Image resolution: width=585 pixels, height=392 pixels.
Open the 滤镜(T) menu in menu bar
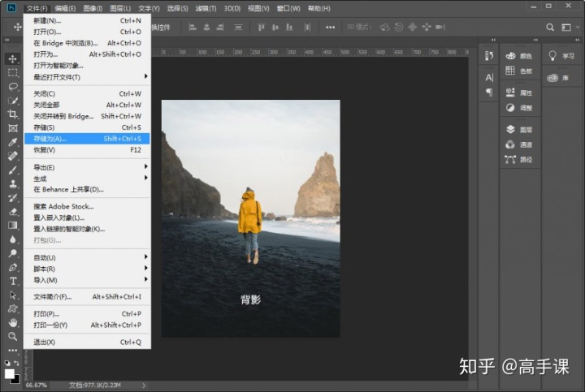pyautogui.click(x=206, y=8)
